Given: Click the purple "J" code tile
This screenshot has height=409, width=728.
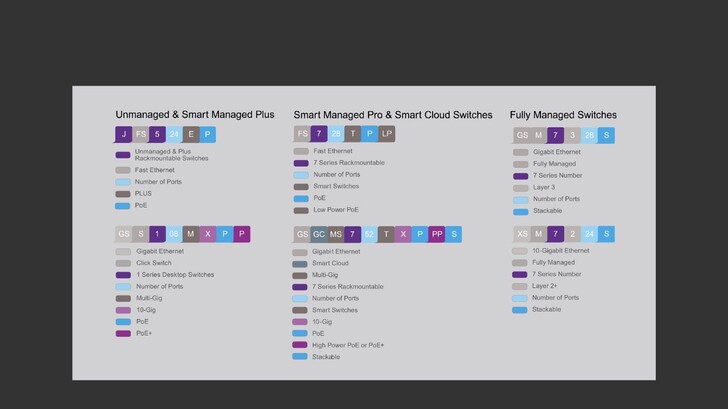Looking at the screenshot, I should click(x=124, y=134).
